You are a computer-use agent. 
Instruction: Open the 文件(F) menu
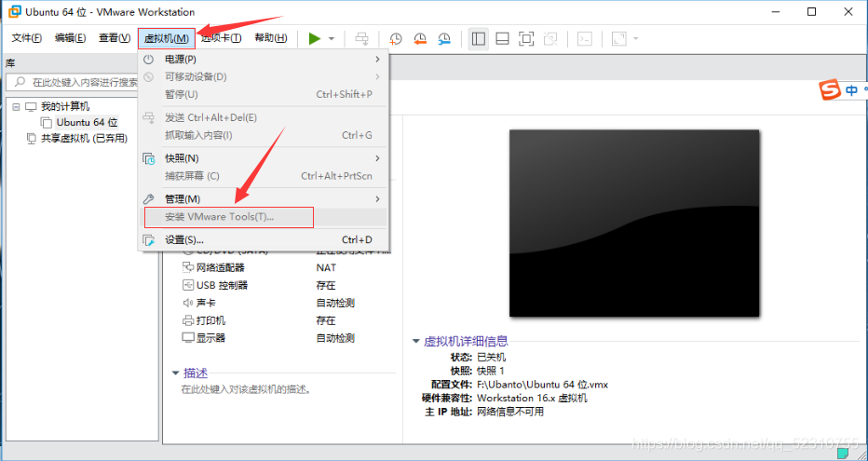click(27, 38)
